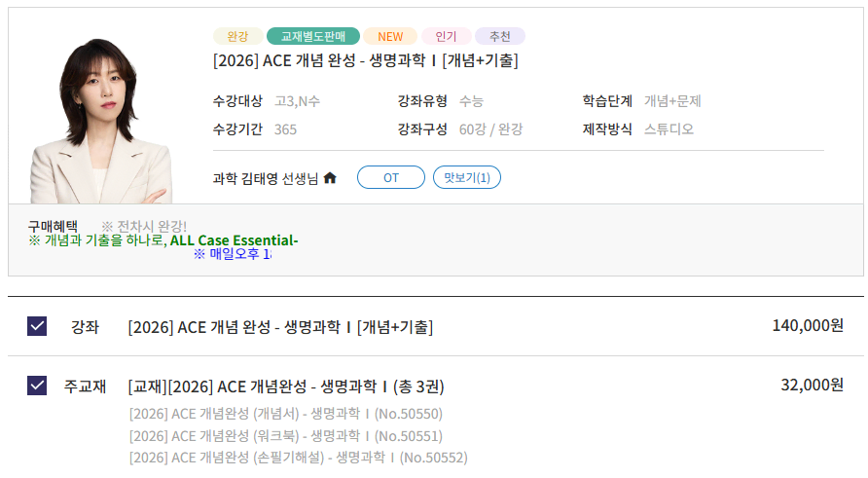
Task: Open teacher home page via house icon
Action: (330, 178)
